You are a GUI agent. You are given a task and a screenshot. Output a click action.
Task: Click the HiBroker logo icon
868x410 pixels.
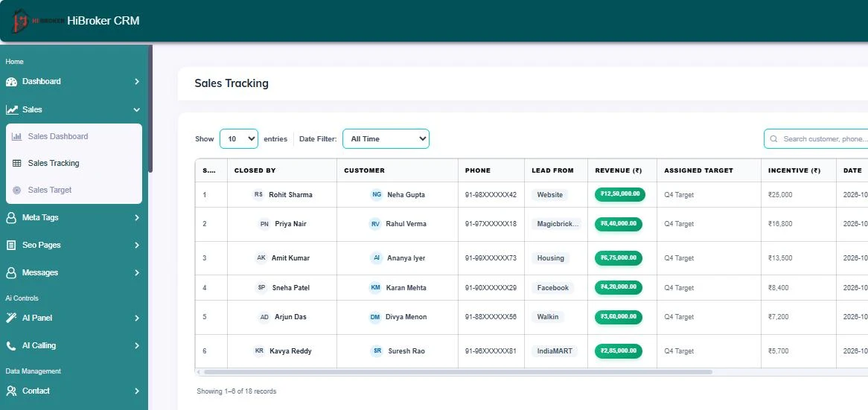point(21,21)
